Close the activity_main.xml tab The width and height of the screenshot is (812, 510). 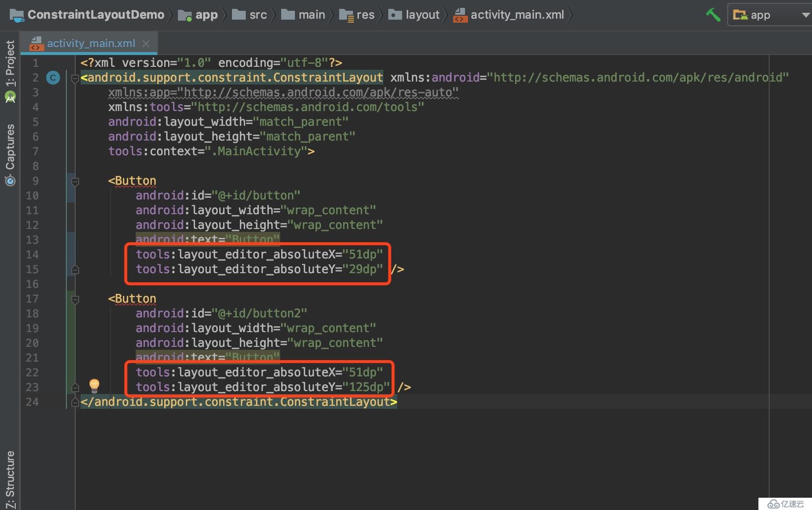[146, 43]
